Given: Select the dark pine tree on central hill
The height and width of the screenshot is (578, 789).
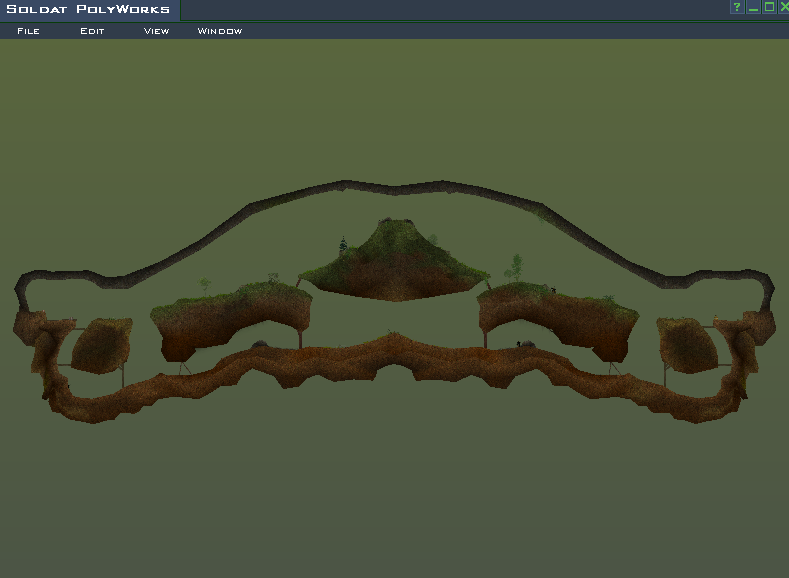Looking at the screenshot, I should (343, 245).
